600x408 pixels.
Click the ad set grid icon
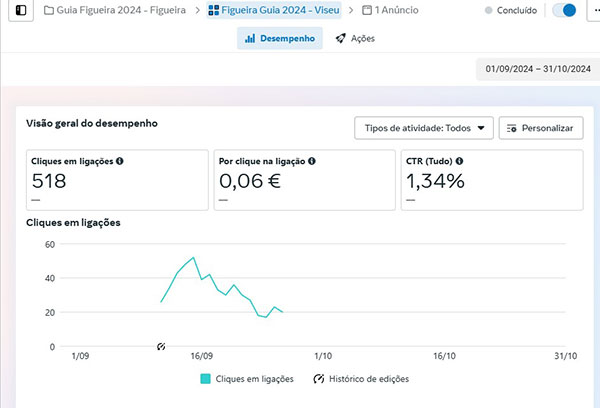214,10
